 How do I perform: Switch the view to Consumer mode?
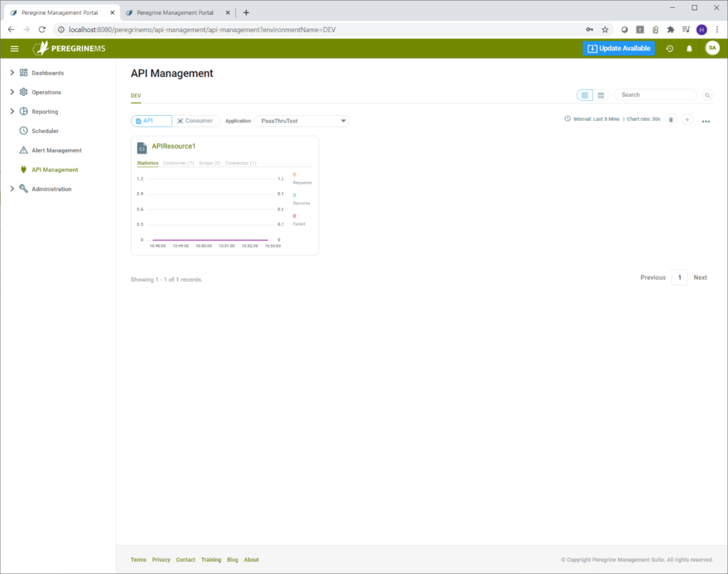pos(196,120)
